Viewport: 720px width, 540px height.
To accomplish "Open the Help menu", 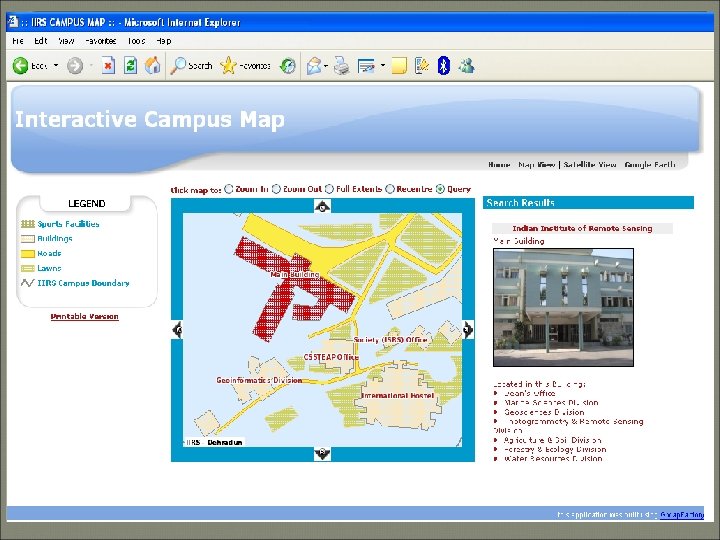I will pos(163,41).
